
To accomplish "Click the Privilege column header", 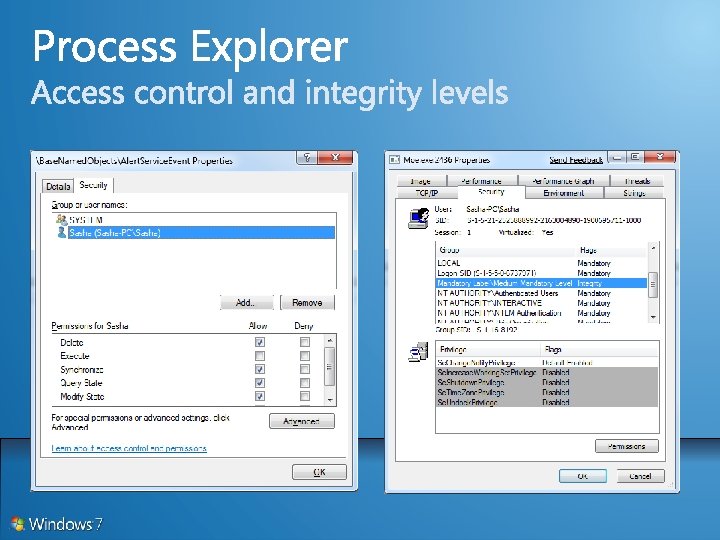I will pos(489,349).
